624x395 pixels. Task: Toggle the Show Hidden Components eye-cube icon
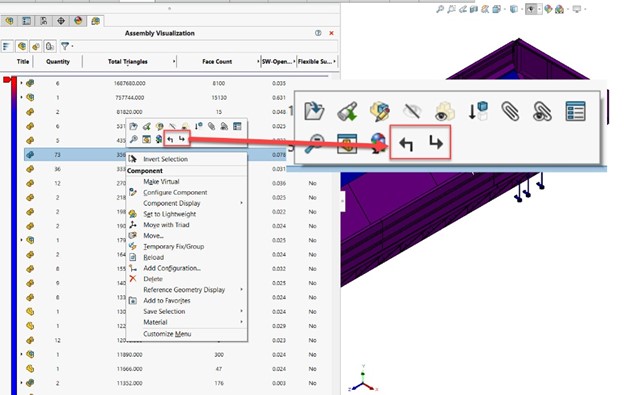(x=444, y=111)
